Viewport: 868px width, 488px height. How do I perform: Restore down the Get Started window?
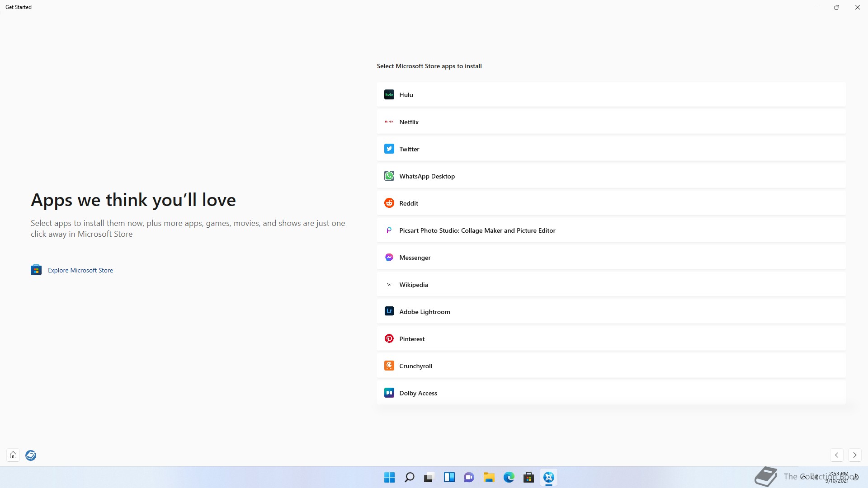point(837,7)
